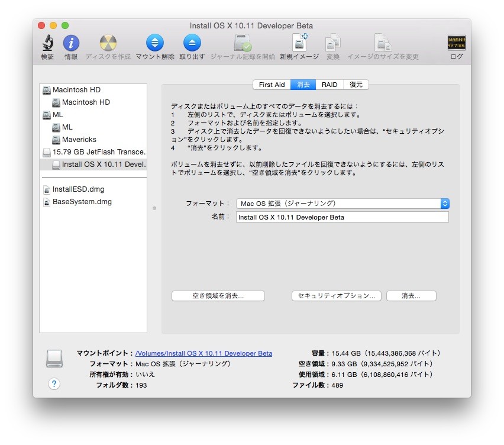Click Enable Journaling (ジャーナル記録を開始) icon
The image size is (504, 445).
(243, 43)
